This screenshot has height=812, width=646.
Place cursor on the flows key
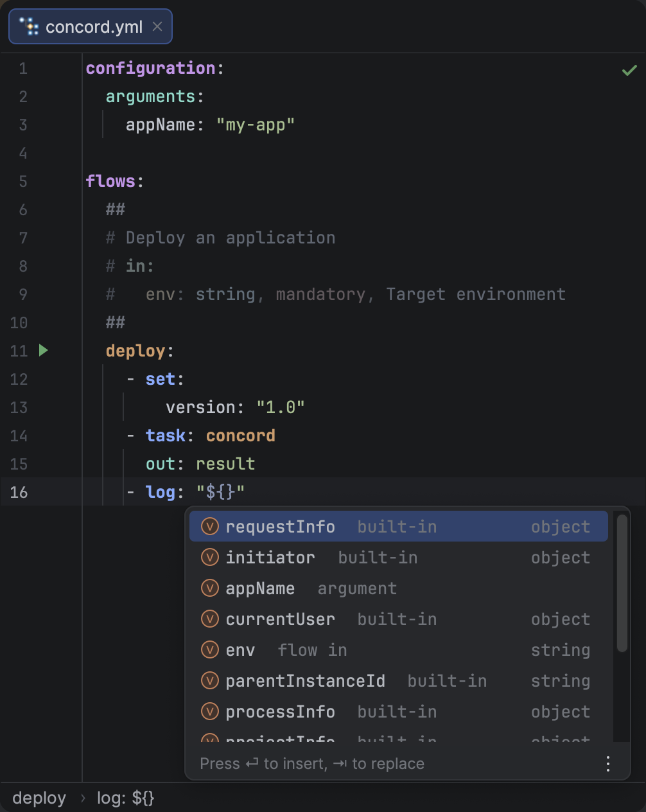click(110, 181)
